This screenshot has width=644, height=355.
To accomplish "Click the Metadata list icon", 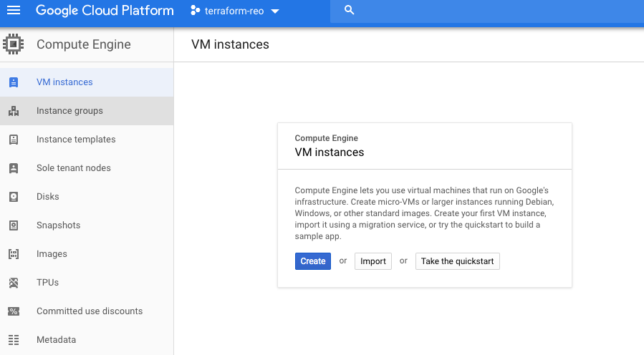I will pyautogui.click(x=14, y=340).
